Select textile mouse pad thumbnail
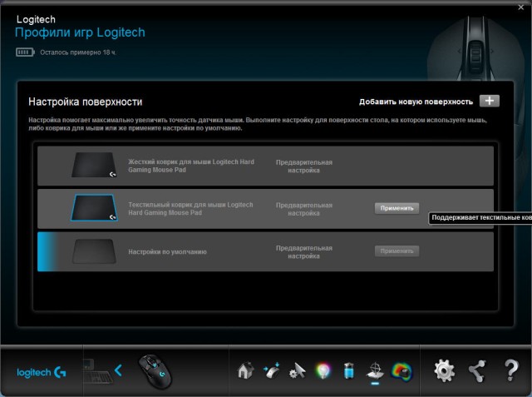 (94, 208)
